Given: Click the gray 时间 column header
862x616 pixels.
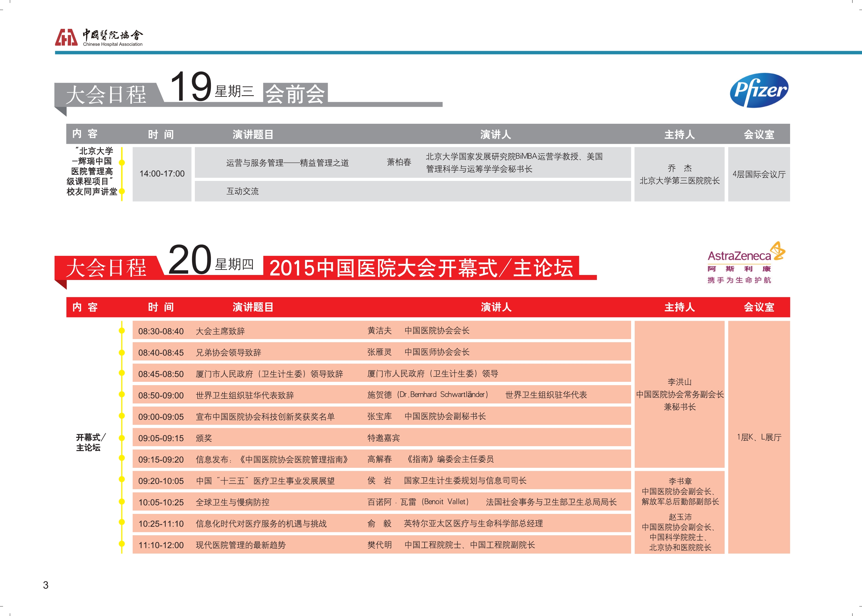Looking at the screenshot, I should point(161,134).
